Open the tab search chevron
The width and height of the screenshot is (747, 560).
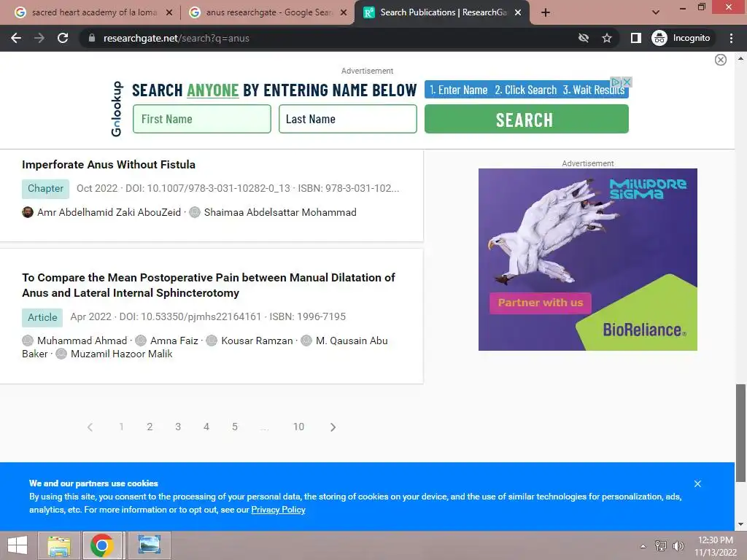(656, 12)
